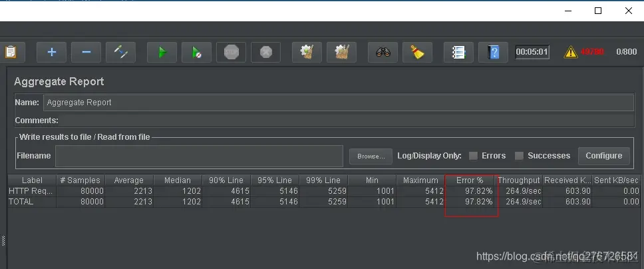
Task: Maximize the window
Action: [598, 11]
